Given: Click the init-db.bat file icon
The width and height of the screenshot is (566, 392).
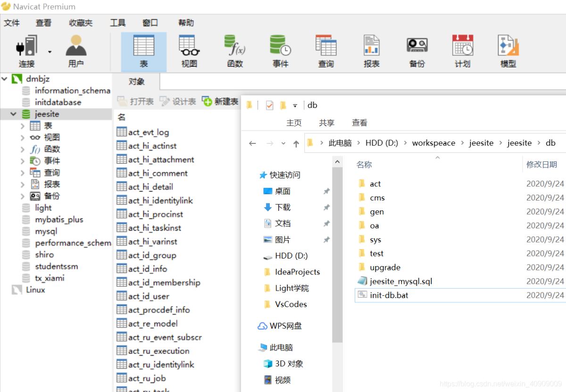Looking at the screenshot, I should click(362, 295).
